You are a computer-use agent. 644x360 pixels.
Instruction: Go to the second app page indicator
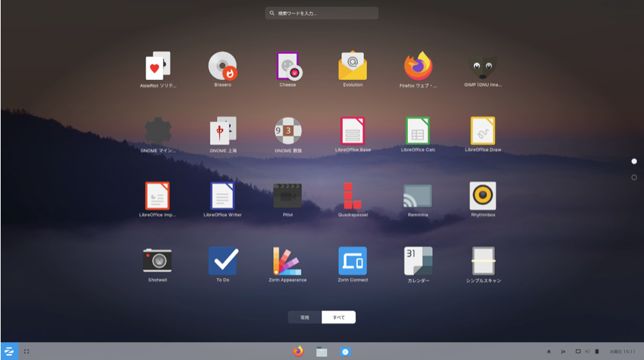[634, 178]
